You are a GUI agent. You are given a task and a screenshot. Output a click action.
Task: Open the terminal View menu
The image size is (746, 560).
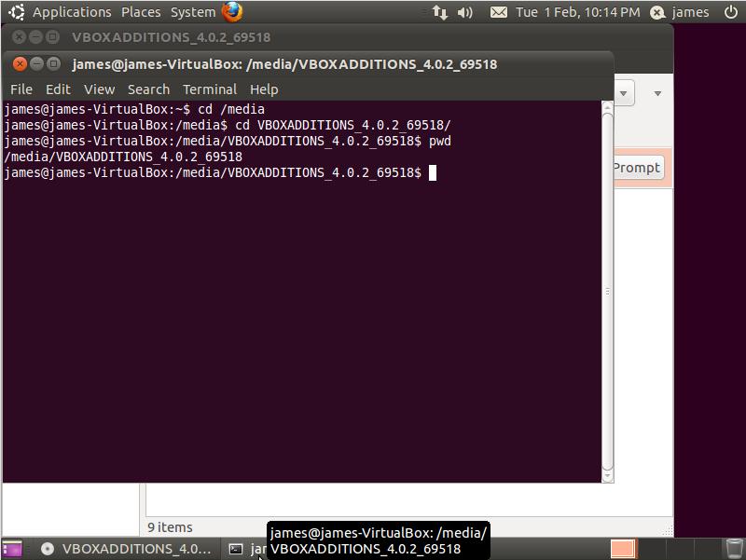[x=99, y=89]
